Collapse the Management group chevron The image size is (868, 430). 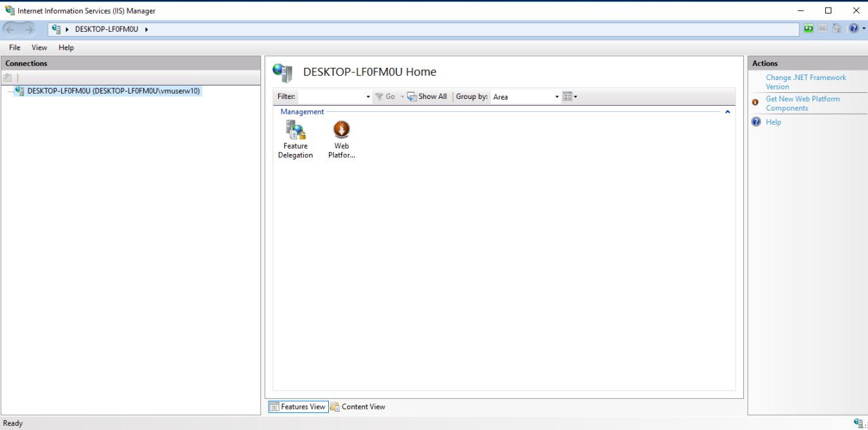(728, 112)
